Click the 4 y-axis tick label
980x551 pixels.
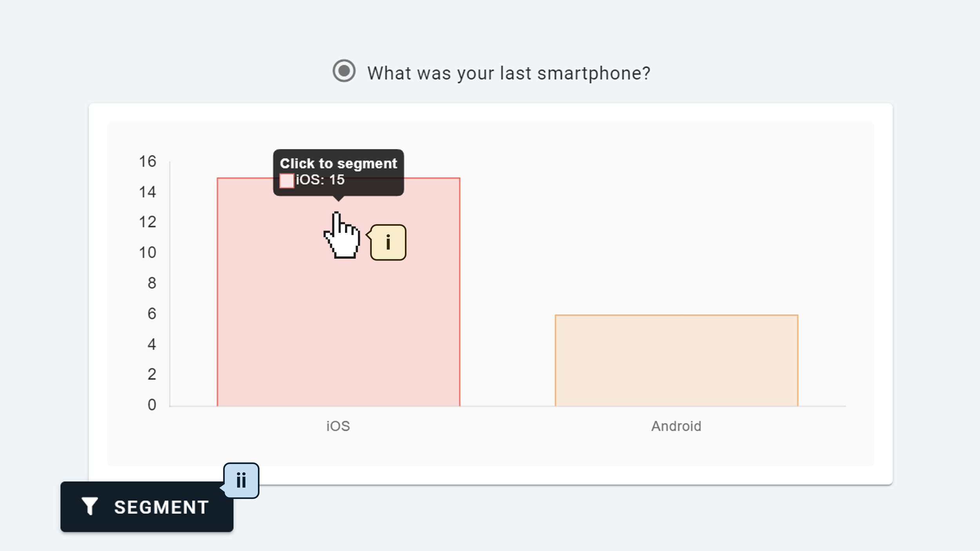coord(152,344)
